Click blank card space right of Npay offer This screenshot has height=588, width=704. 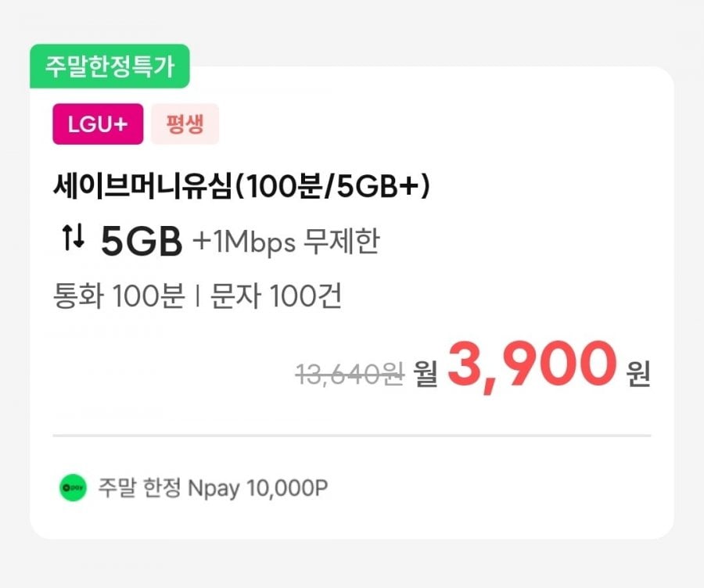tap(501, 489)
